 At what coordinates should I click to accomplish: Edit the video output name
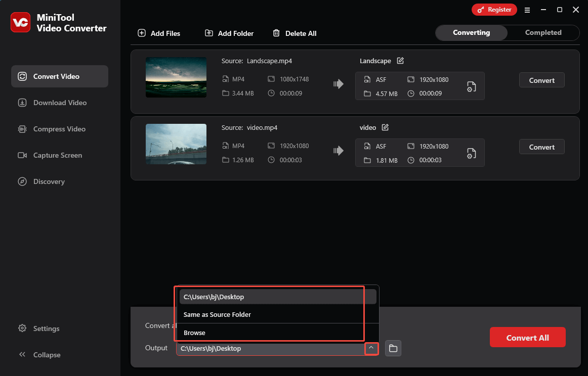[385, 127]
